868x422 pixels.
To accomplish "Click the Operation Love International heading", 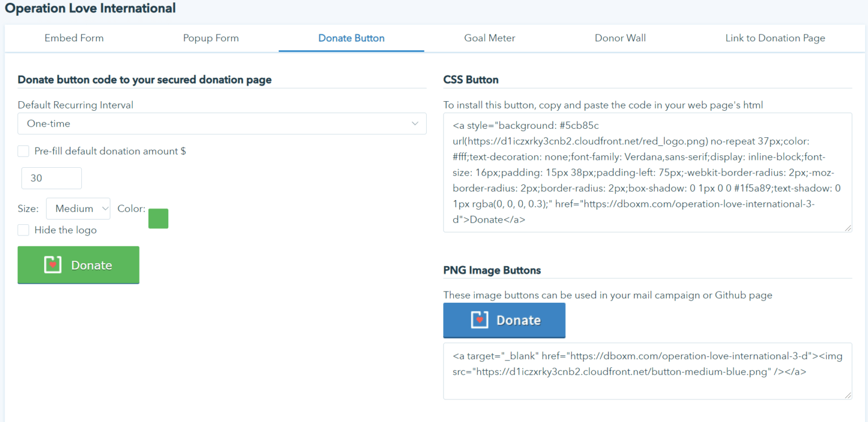I will (90, 8).
